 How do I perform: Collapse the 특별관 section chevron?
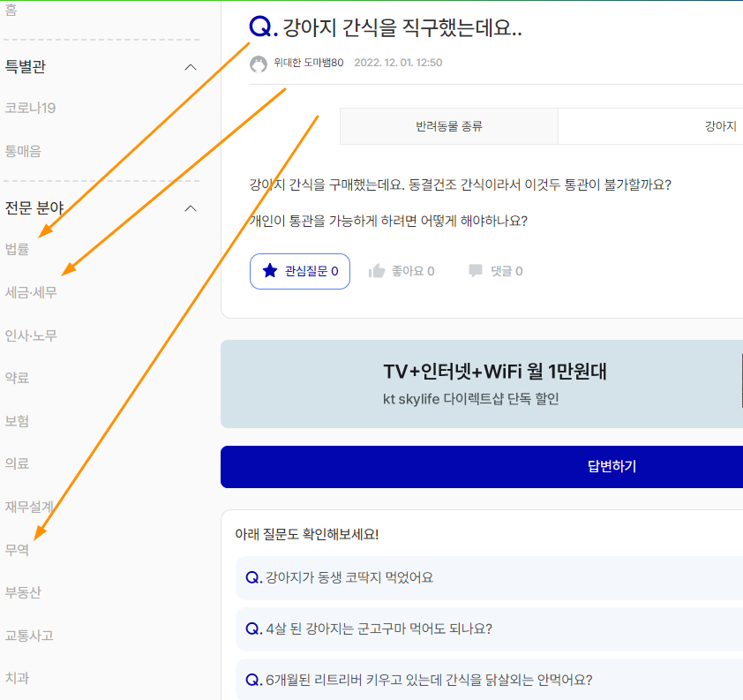pos(190,67)
